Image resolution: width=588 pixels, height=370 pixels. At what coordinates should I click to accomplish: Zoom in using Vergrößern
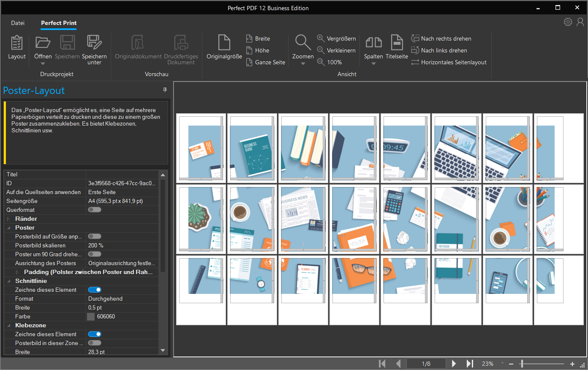(336, 38)
